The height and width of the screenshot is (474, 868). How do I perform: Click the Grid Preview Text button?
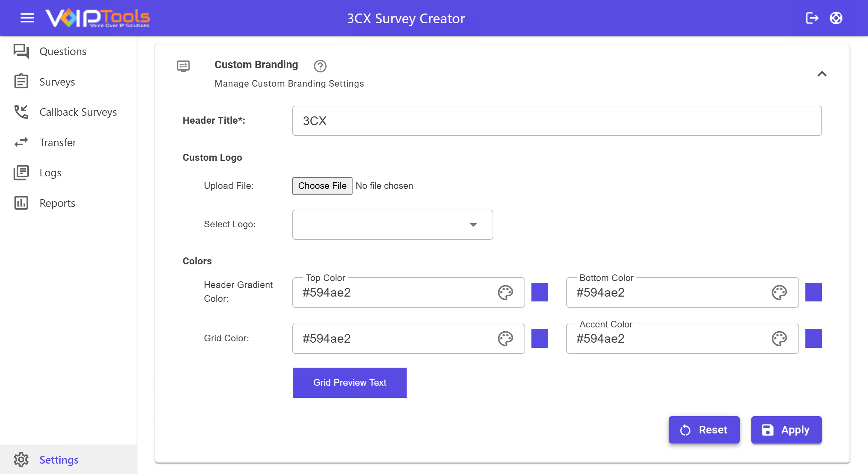(x=350, y=383)
